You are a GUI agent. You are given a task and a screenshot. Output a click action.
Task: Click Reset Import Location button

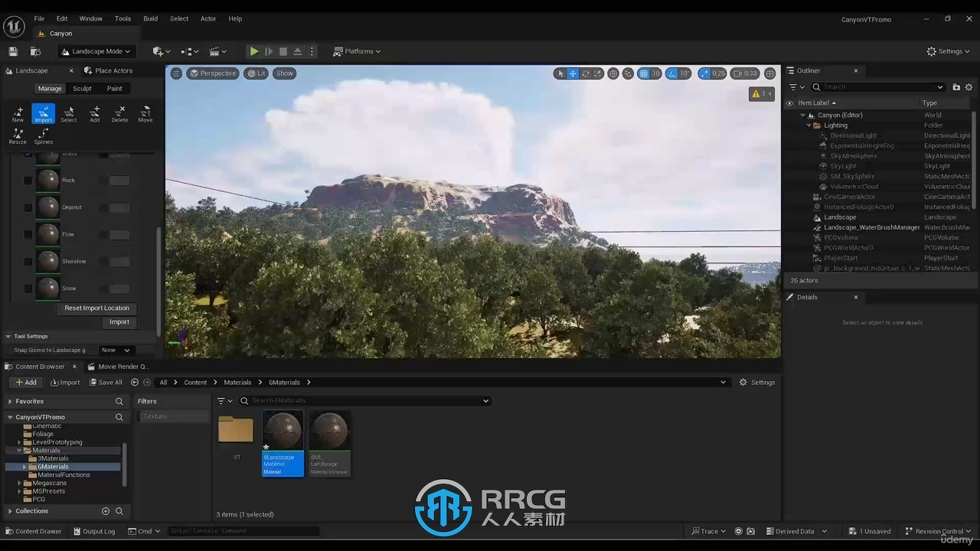[96, 308]
